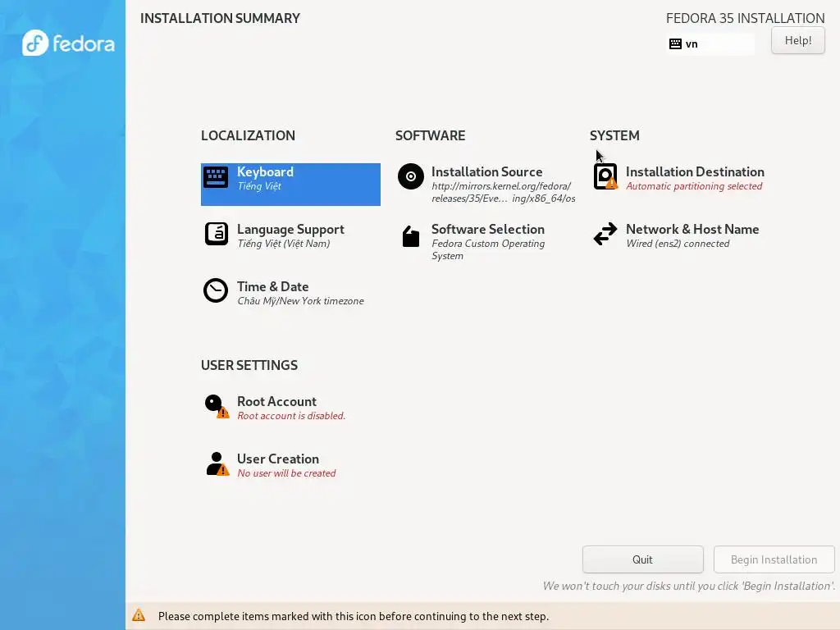The width and height of the screenshot is (840, 630).
Task: Open the Keyboard layout spoke icon
Action: (x=216, y=177)
